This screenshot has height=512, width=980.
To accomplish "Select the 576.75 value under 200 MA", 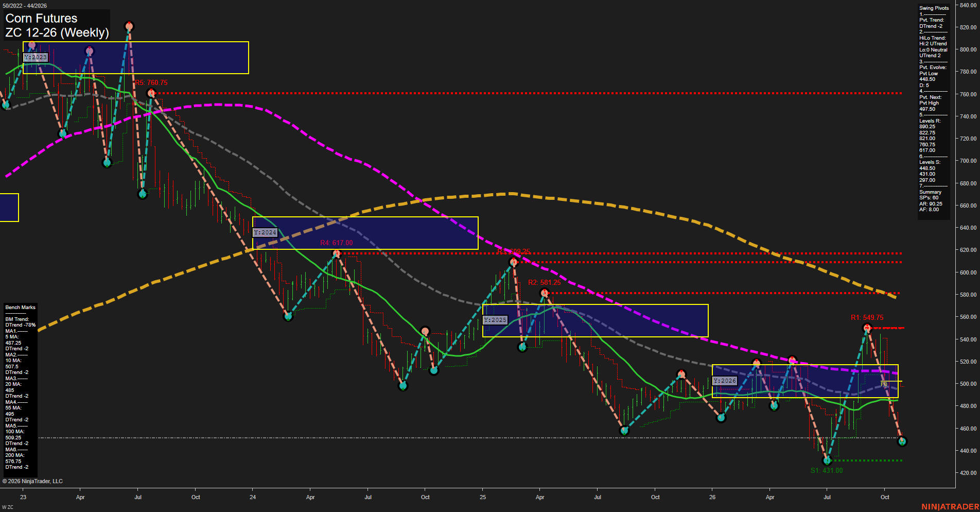I will (x=13, y=462).
